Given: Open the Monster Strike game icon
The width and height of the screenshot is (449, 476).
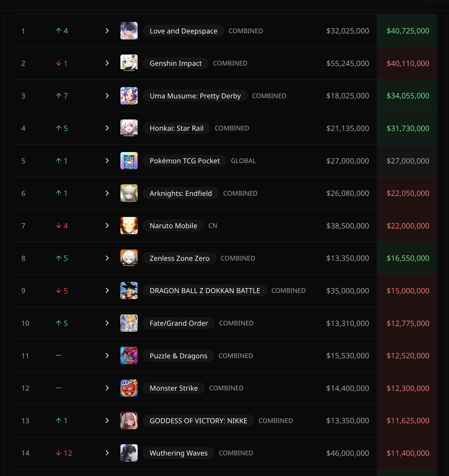Looking at the screenshot, I should click(129, 388).
